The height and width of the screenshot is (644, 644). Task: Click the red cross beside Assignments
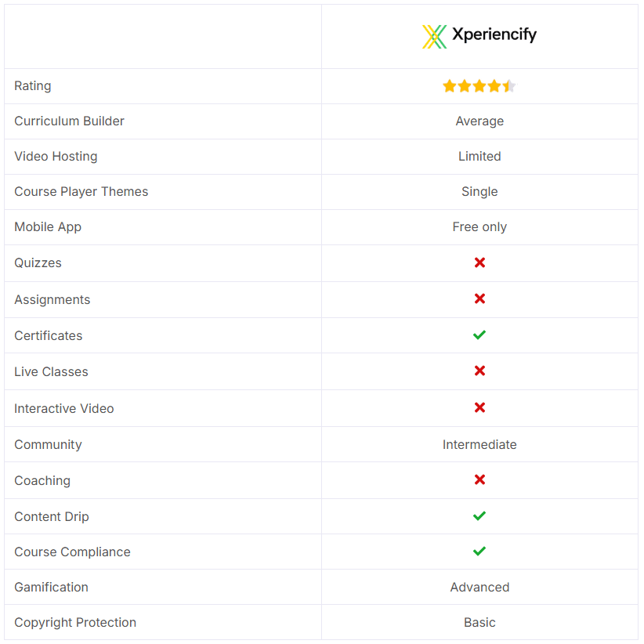click(479, 298)
